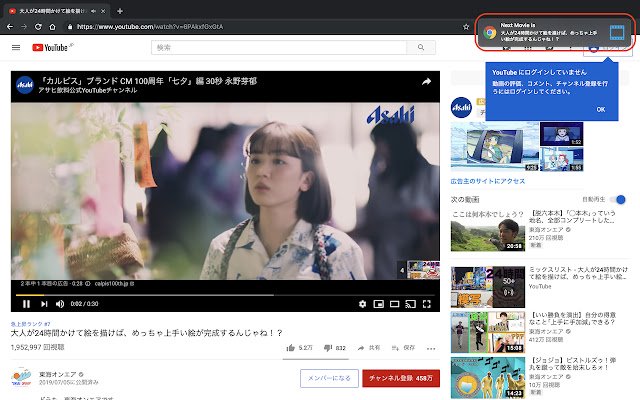Go forward with browser forward arrow
Image resolution: width=640 pixels, height=400 pixels.
click(24, 27)
